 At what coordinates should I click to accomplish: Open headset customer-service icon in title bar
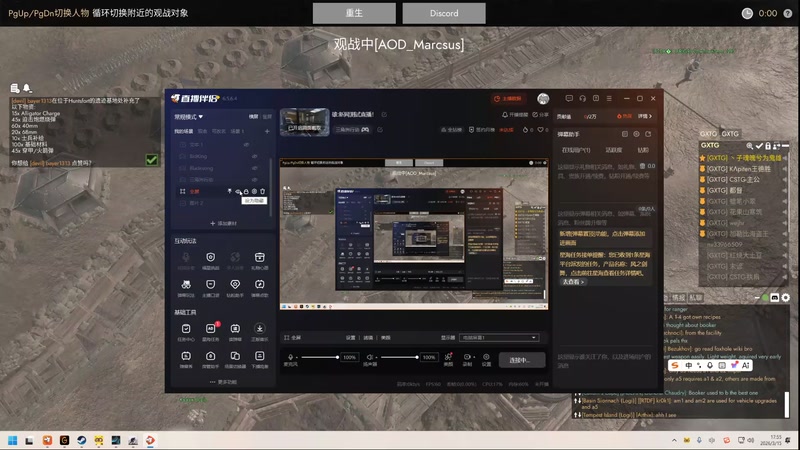(x=582, y=98)
